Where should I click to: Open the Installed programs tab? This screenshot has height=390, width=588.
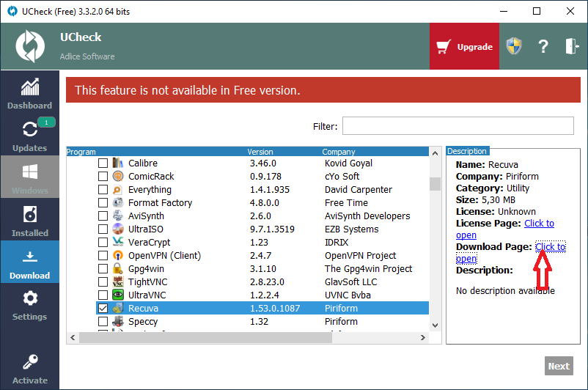point(29,220)
